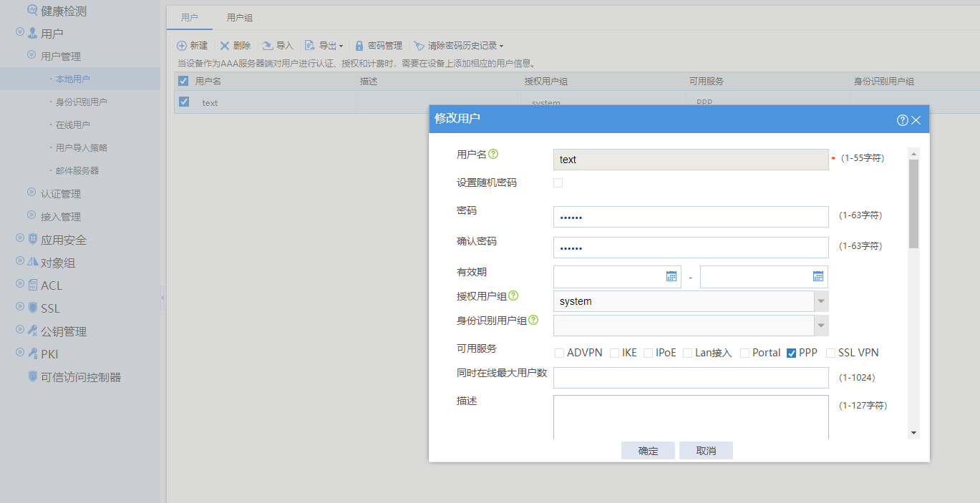
Task: Open the start date calendar picker
Action: [671, 276]
